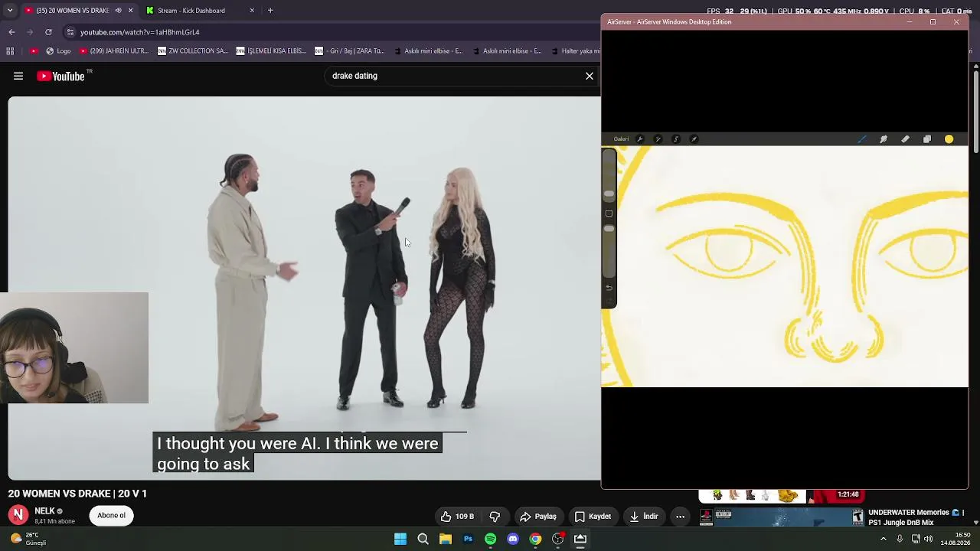Show hidden system tray icons
The height and width of the screenshot is (551, 980).
884,539
